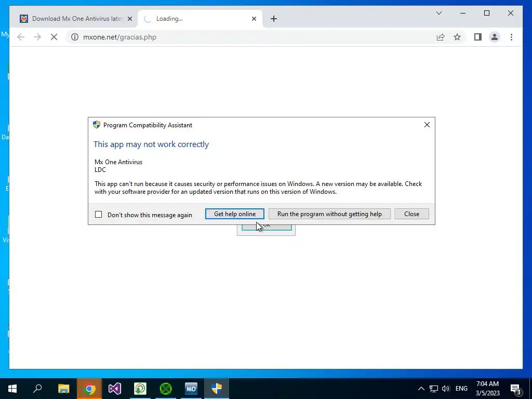Open the volume control tray icon

(x=446, y=389)
